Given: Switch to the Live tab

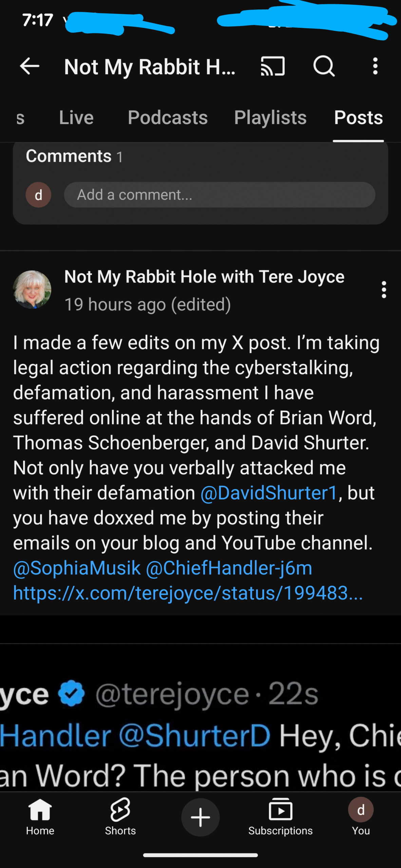Looking at the screenshot, I should point(76,118).
